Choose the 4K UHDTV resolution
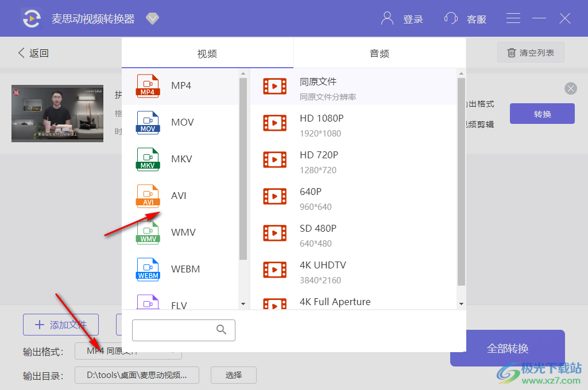Image resolution: width=588 pixels, height=390 pixels. coord(354,270)
